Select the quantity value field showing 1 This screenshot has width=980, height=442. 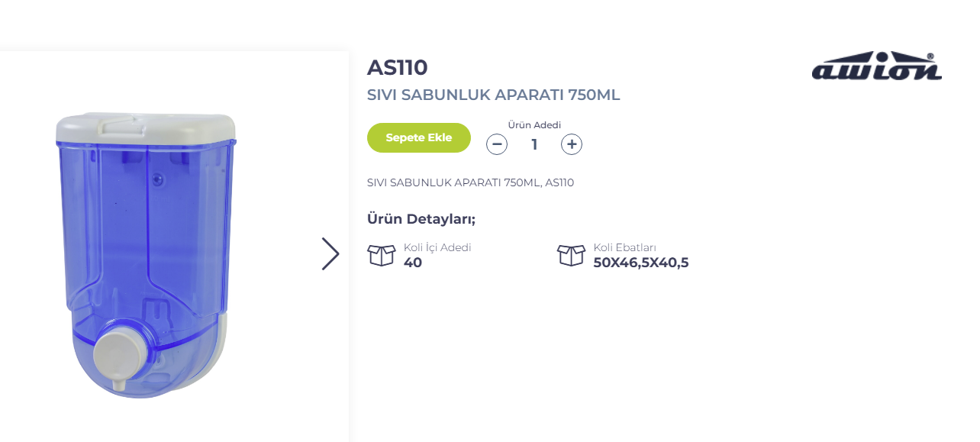(534, 144)
